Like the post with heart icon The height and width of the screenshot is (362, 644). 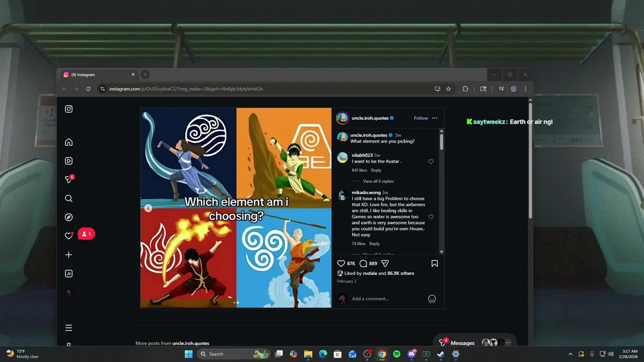click(x=341, y=263)
